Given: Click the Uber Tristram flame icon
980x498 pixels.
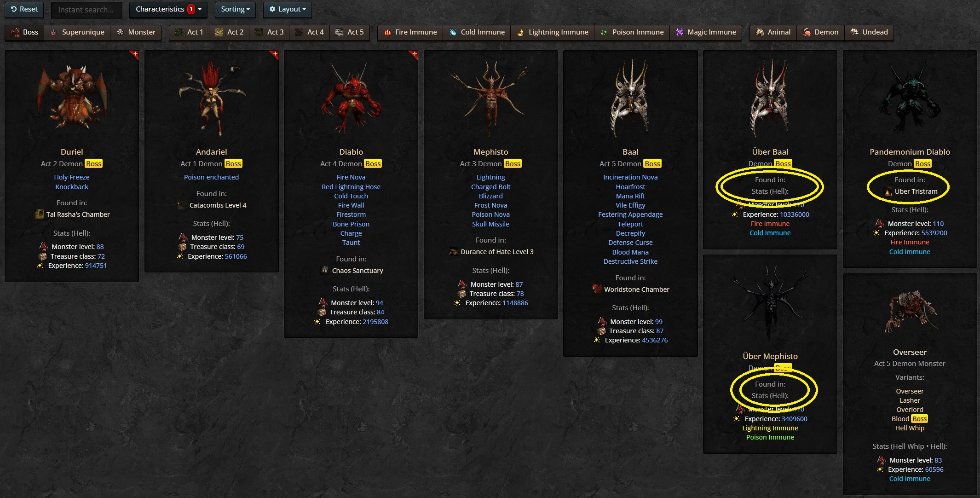Looking at the screenshot, I should click(x=888, y=191).
